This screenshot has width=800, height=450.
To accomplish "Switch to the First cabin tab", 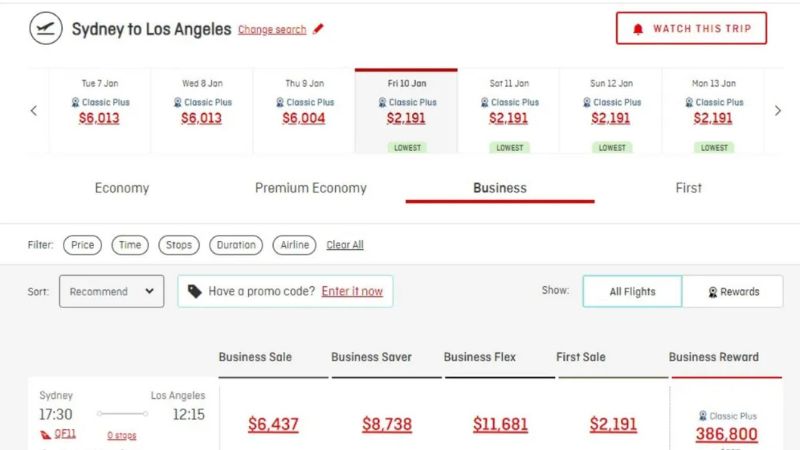I will (688, 188).
